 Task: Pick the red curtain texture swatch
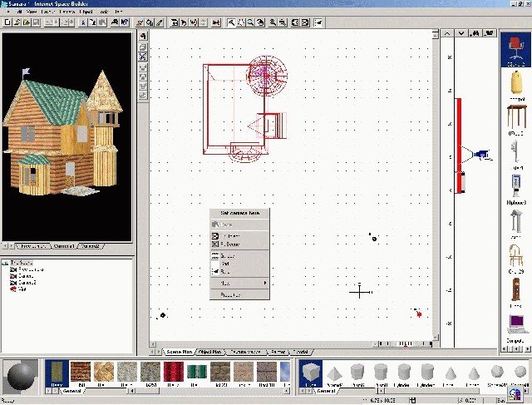174,373
